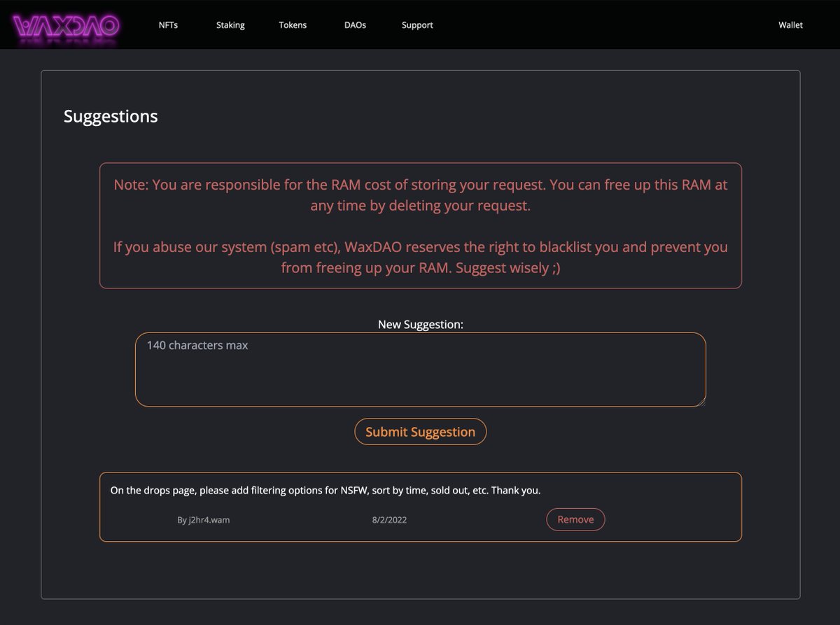Click the 'By j2hr4.wam' author text

204,520
